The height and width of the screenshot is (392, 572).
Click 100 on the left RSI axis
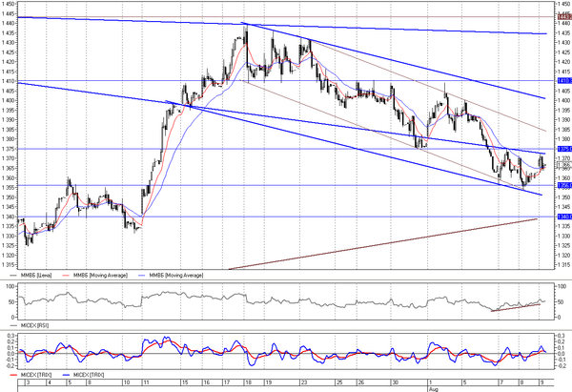(10, 286)
